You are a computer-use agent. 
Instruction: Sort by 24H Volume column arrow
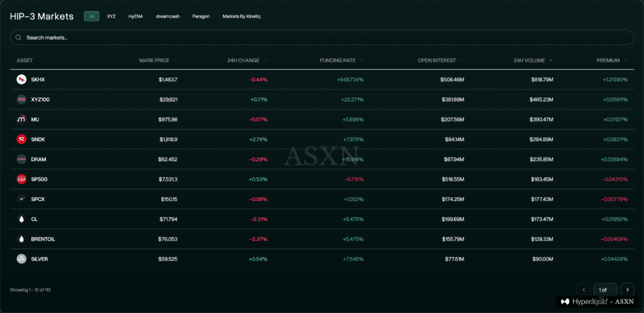coord(551,60)
